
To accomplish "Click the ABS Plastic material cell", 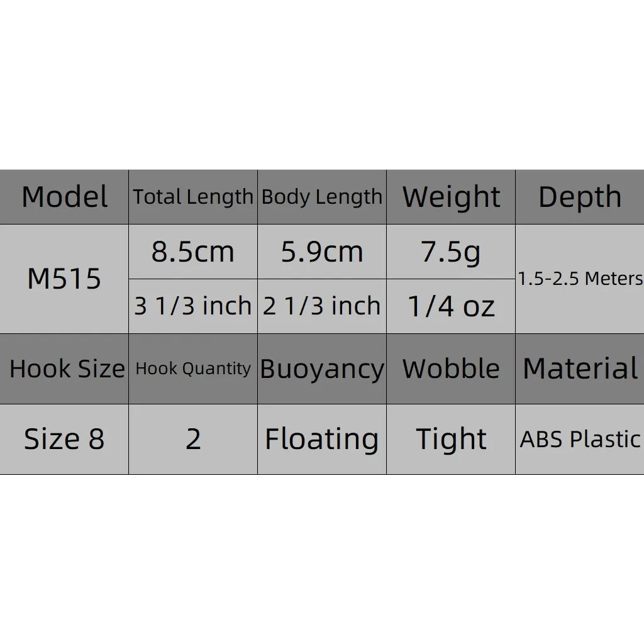I will click(580, 439).
